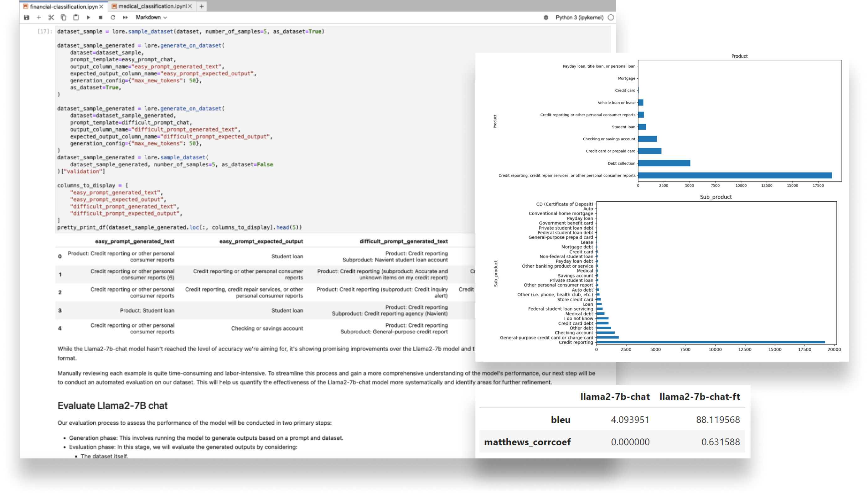Screen dimensions: 868x496
Task: Click the Sub_product chart title
Action: click(716, 197)
